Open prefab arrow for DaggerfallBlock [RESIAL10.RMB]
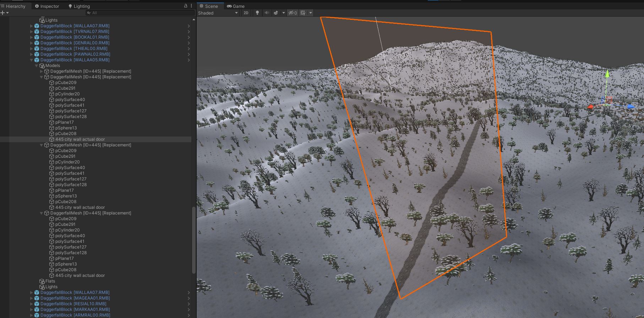 click(189, 304)
